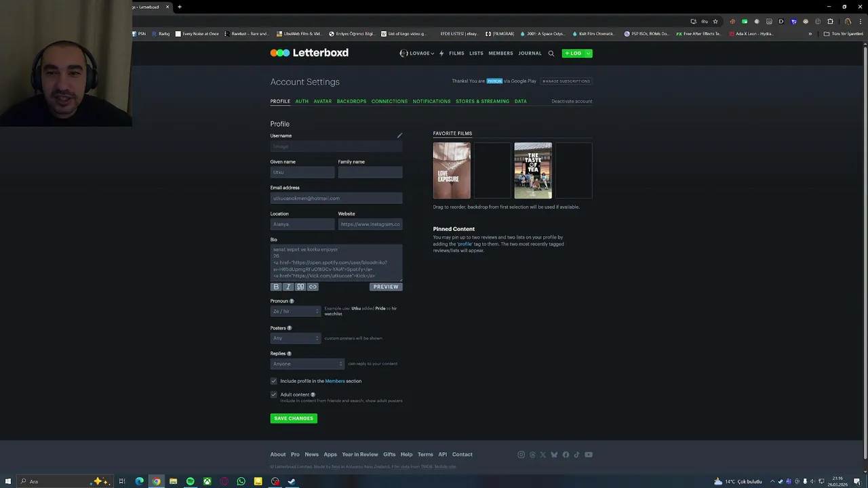Click the Given name input field

click(x=302, y=172)
